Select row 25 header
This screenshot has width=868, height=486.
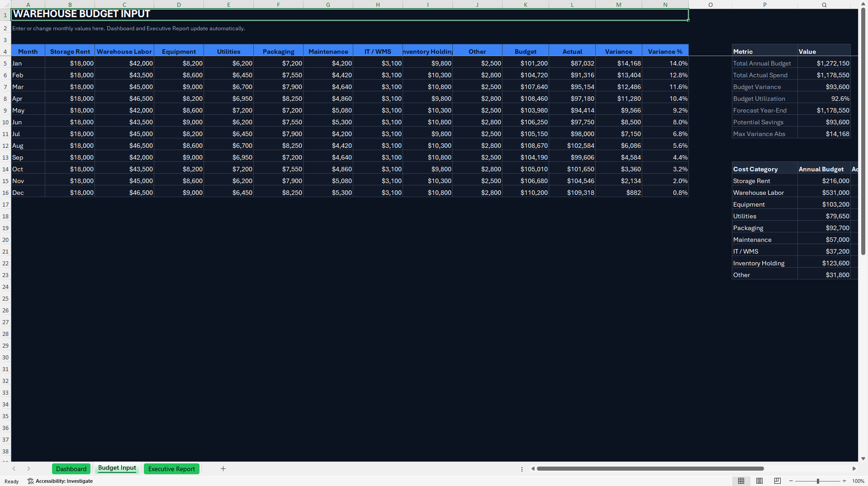[x=5, y=298]
